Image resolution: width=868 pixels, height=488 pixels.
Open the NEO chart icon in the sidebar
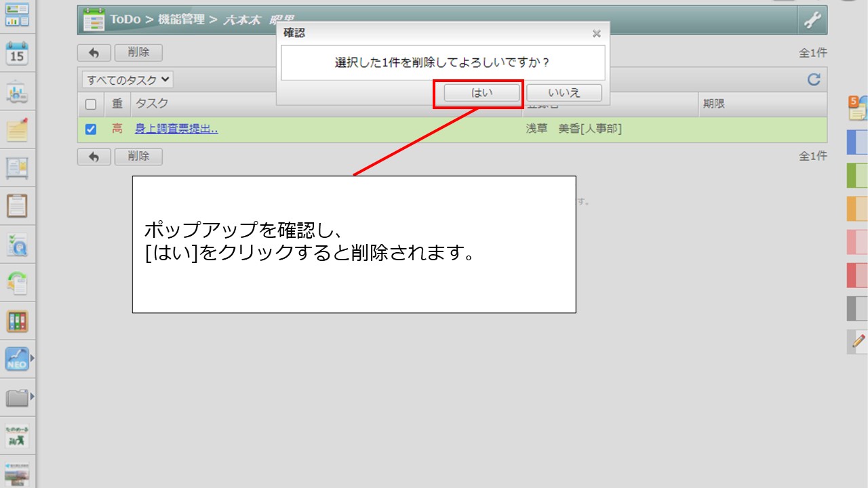pyautogui.click(x=16, y=359)
